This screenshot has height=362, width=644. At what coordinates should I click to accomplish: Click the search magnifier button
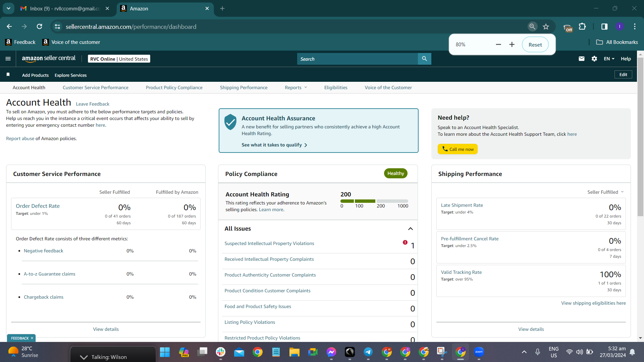pyautogui.click(x=424, y=59)
